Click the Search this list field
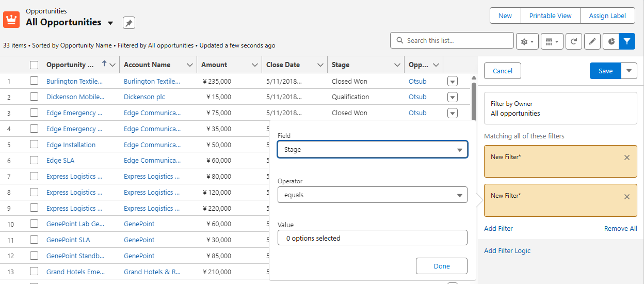This screenshot has height=284, width=644. point(457,41)
